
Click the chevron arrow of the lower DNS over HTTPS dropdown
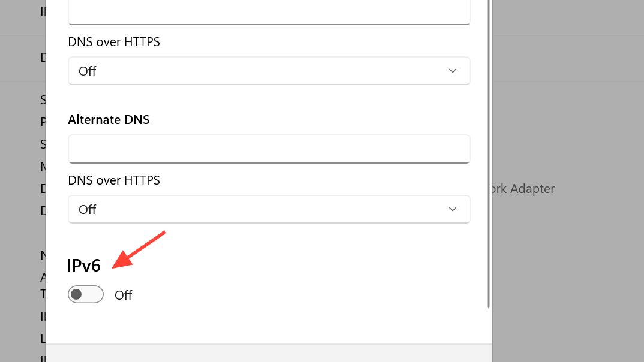(x=453, y=209)
